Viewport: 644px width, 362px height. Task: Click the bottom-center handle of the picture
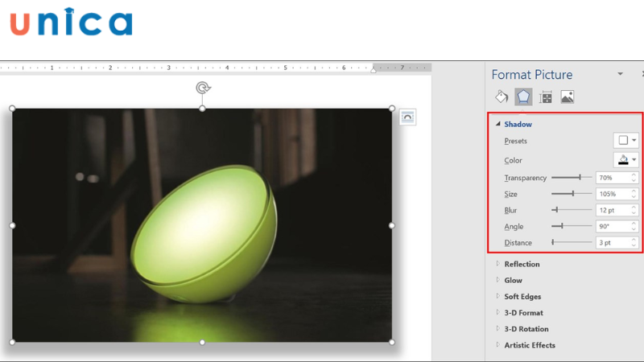click(x=202, y=342)
